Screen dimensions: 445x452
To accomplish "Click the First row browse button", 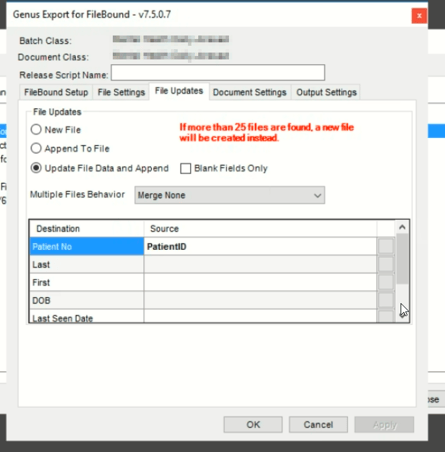I will click(x=386, y=283).
